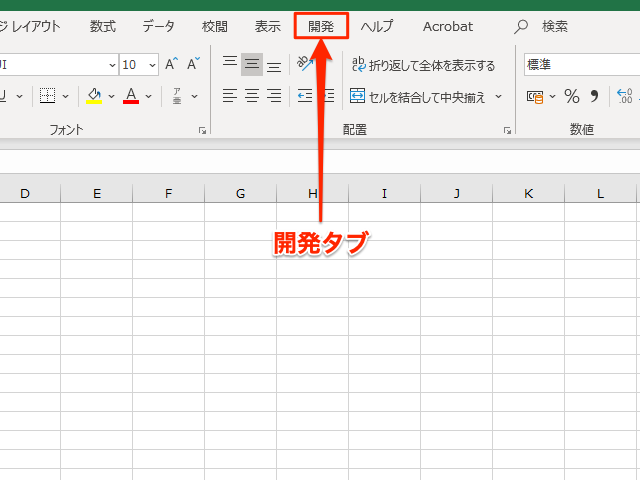Switch to the データ tab
The image size is (640, 480).
click(158, 26)
